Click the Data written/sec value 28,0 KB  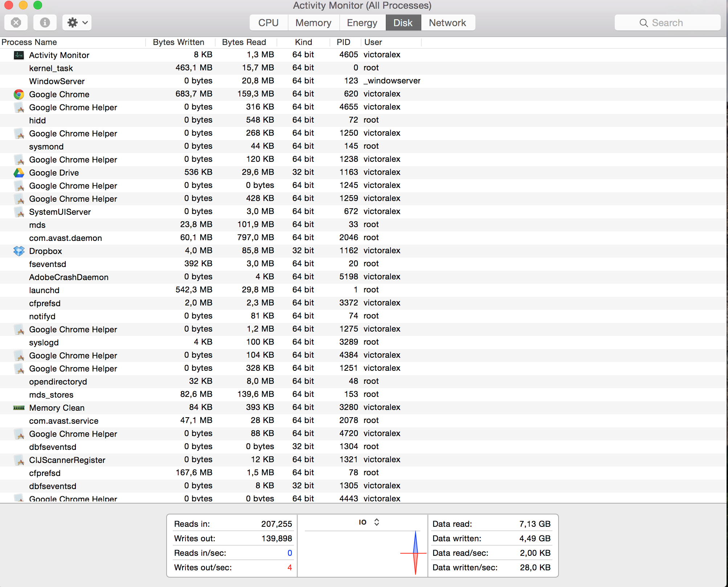pyautogui.click(x=535, y=567)
